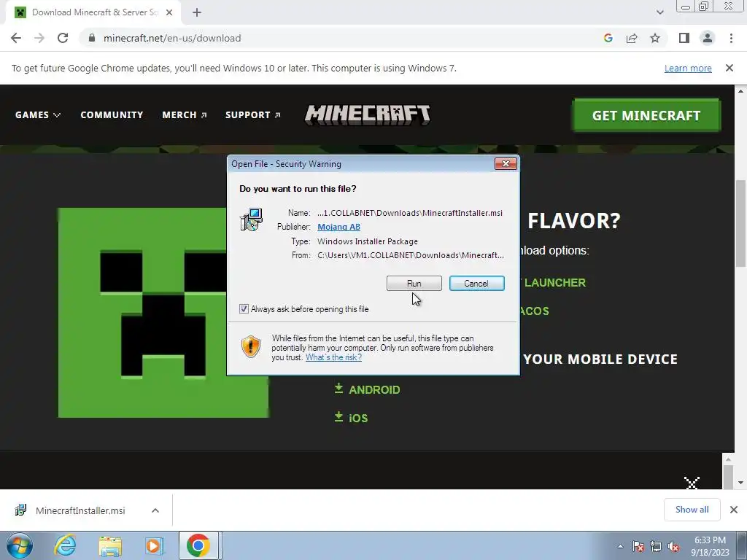Open the Chrome side panel icon
The height and width of the screenshot is (560, 747).
click(x=684, y=38)
